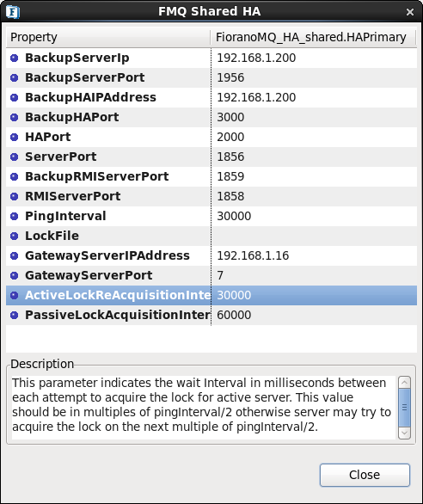Select the BackupHAIPAddress property name
Viewport: 423px width, 504px height.
[90, 97]
